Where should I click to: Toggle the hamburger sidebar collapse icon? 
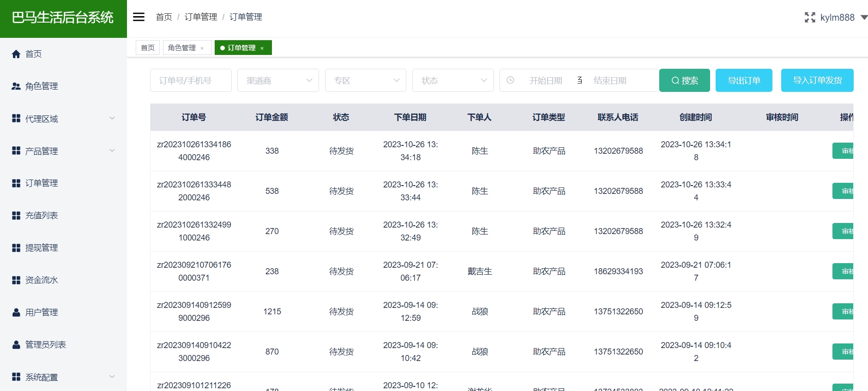click(139, 17)
